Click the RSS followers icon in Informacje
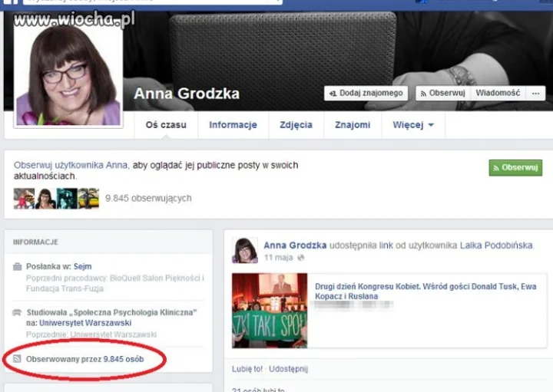Screen dimensions: 553x392 (17, 359)
